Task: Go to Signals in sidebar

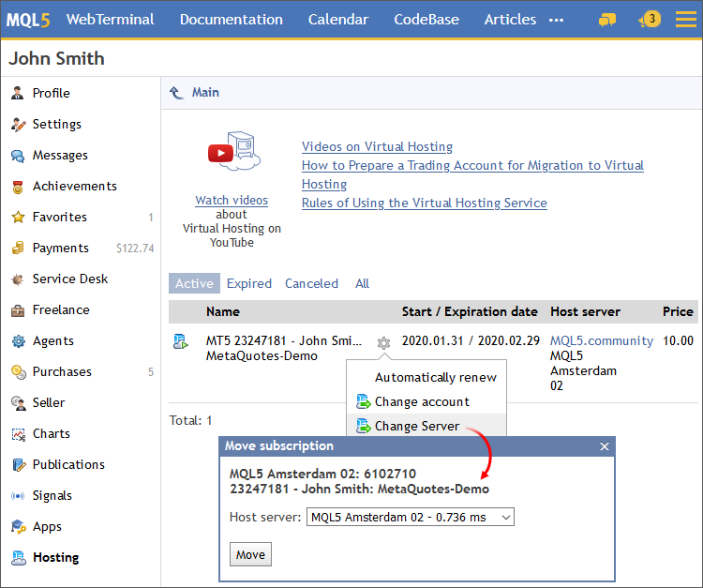Action: coord(52,495)
